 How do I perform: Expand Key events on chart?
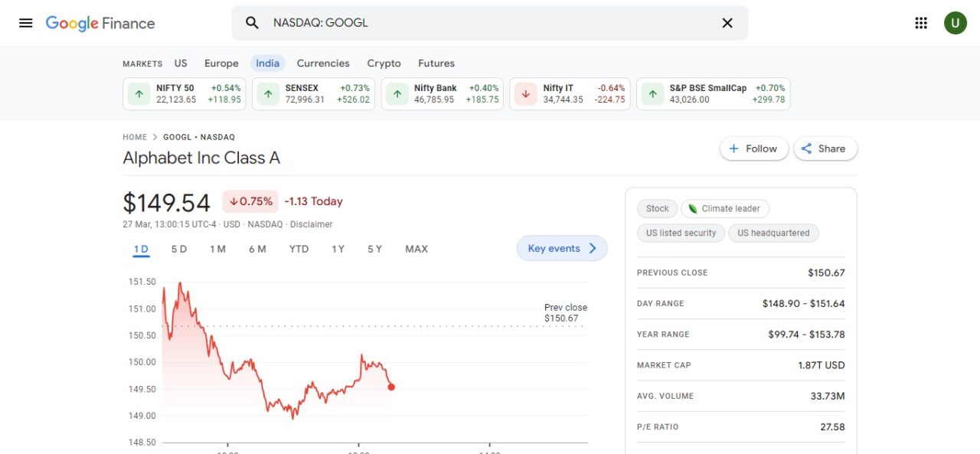coord(562,248)
